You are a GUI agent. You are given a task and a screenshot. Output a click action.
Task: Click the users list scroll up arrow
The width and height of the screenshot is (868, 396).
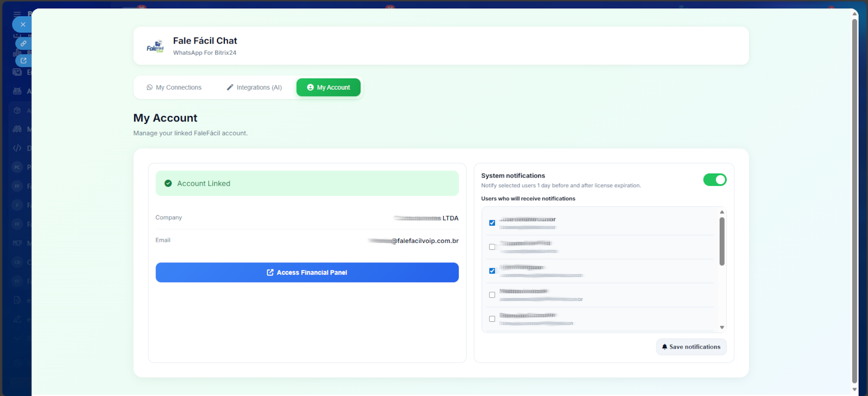point(722,212)
